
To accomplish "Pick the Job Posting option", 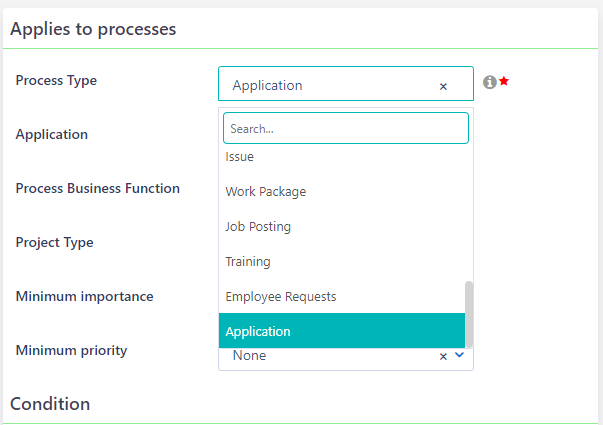I will (258, 227).
